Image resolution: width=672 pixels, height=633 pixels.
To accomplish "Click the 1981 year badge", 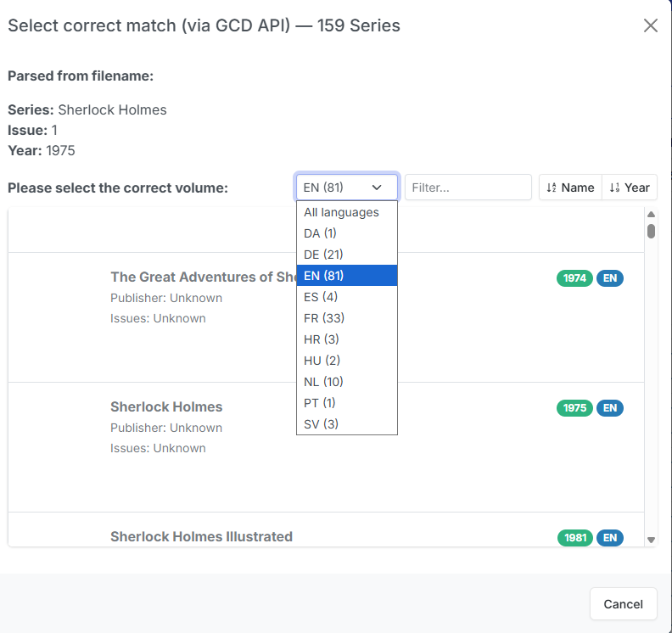I will [574, 538].
